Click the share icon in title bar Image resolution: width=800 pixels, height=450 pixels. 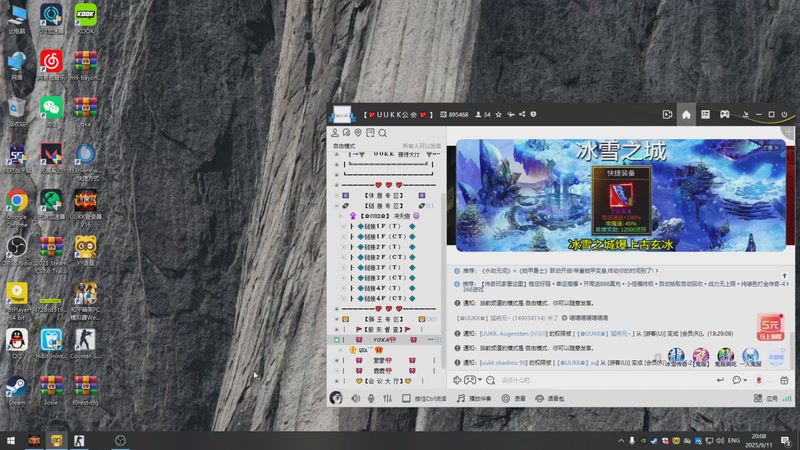point(522,115)
